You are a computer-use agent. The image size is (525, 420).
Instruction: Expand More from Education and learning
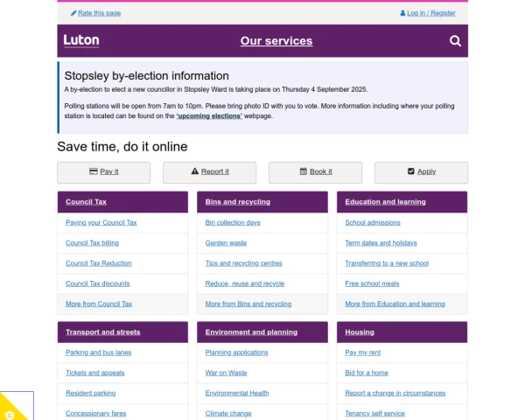tap(395, 304)
